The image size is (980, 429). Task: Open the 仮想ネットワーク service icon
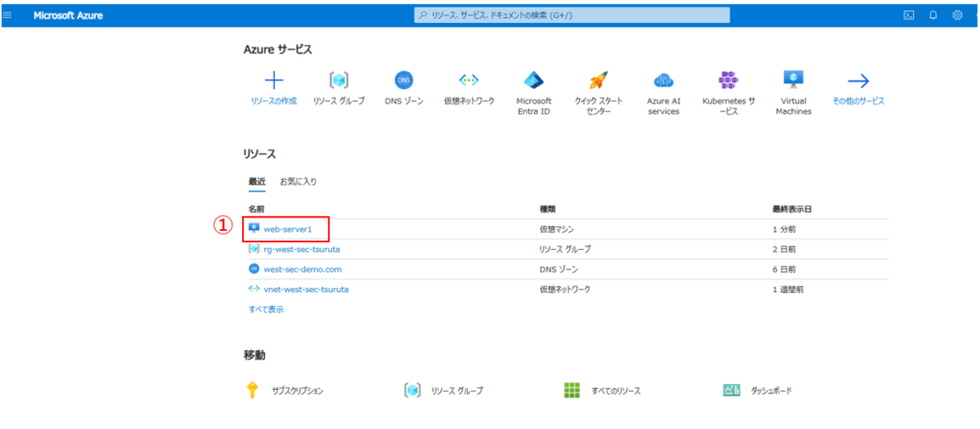[x=469, y=80]
